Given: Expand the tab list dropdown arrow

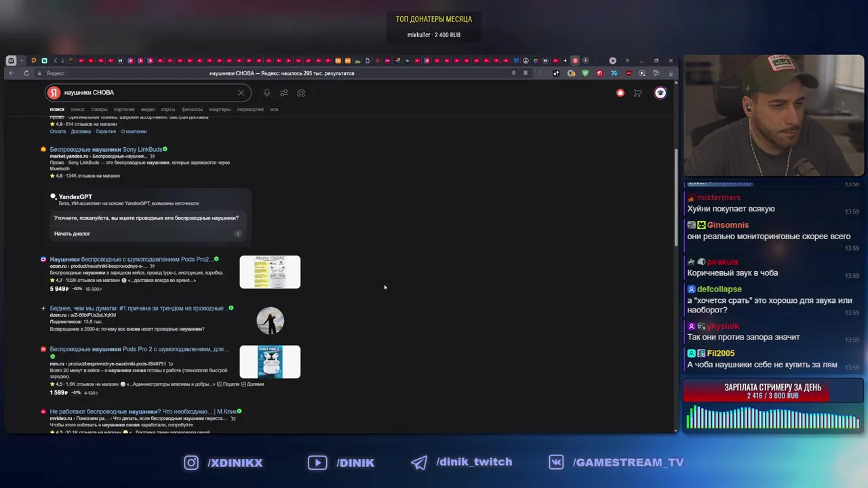Looking at the screenshot, I should (22, 60).
